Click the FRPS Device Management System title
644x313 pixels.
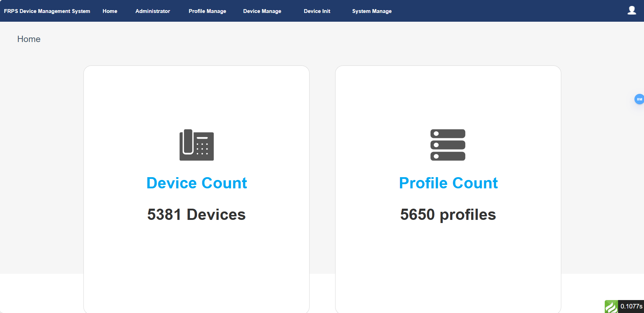(x=47, y=11)
